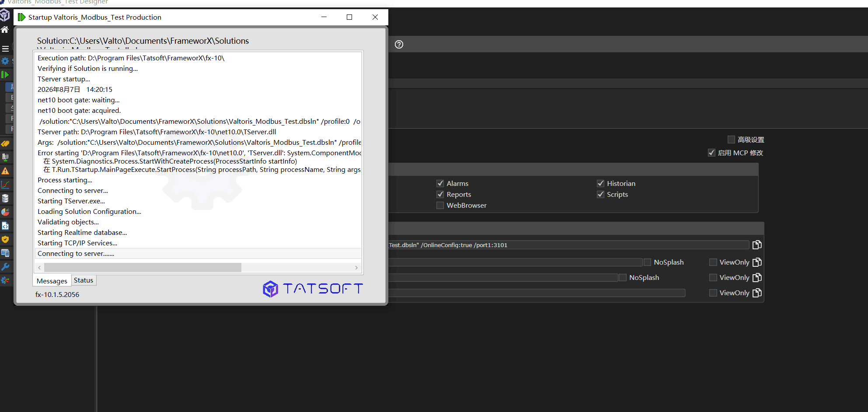The image size is (868, 412).
Task: Switch to the Messages tab
Action: (52, 281)
